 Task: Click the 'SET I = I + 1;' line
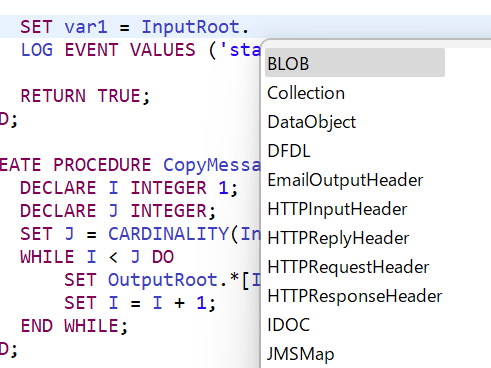click(x=140, y=303)
